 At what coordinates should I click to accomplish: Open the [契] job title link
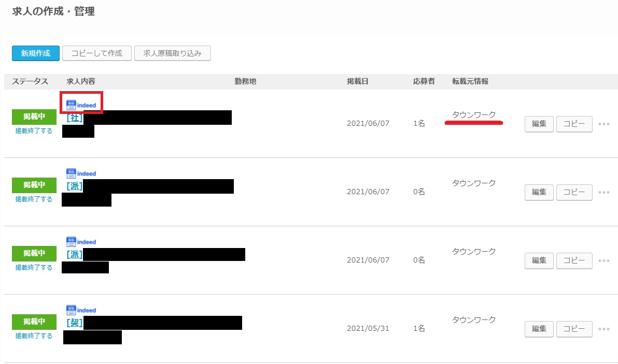pos(75,323)
